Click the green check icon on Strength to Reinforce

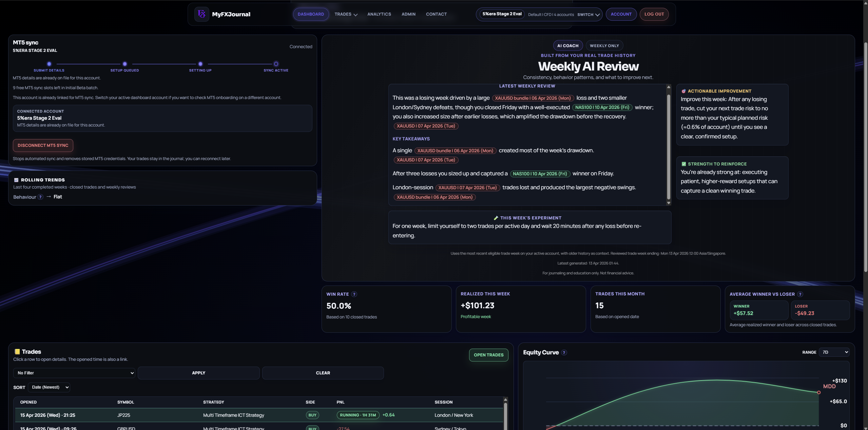[684, 164]
